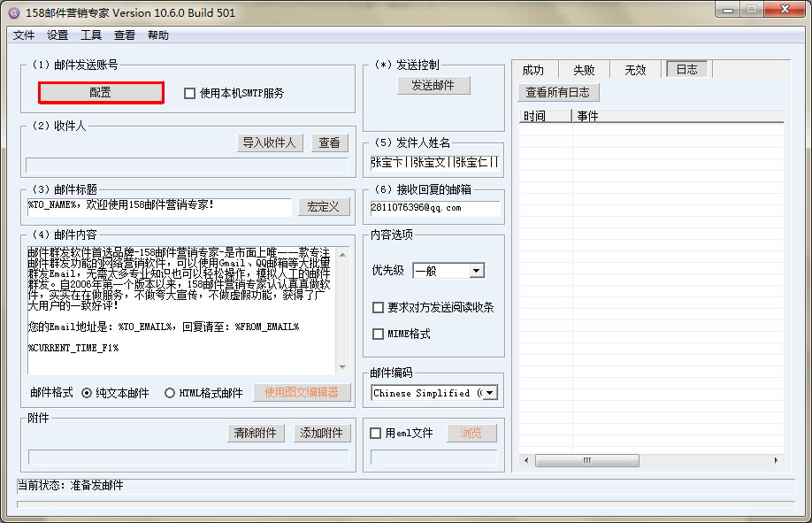Screen dimensions: 812x523
Task: Open the 查看 menu
Action: pyautogui.click(x=125, y=35)
